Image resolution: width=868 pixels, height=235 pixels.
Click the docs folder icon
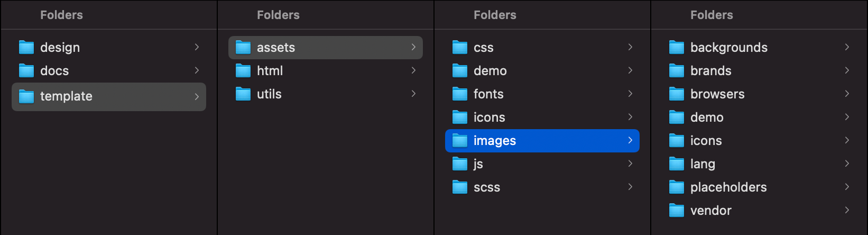point(26,71)
